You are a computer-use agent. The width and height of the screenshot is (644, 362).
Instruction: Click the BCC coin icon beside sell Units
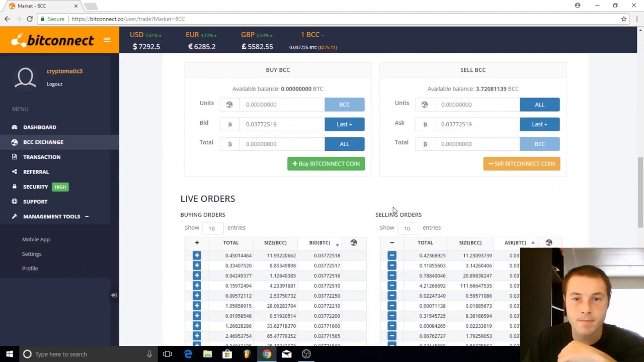[425, 105]
